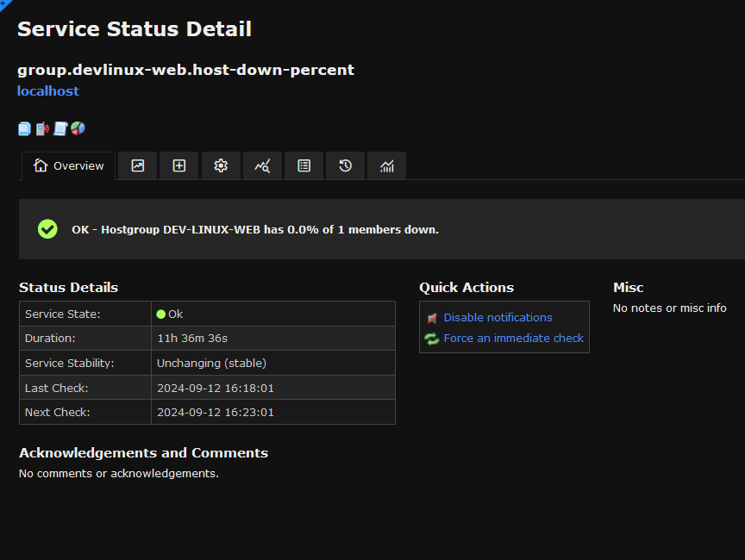Viewport: 745px width, 560px height.
Task: Click the muted megaphone notifications icon
Action: (x=432, y=318)
